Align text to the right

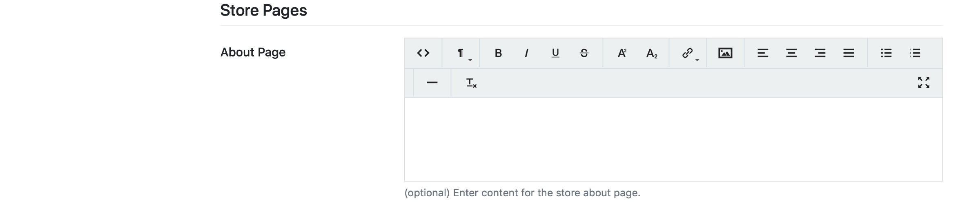pos(820,53)
